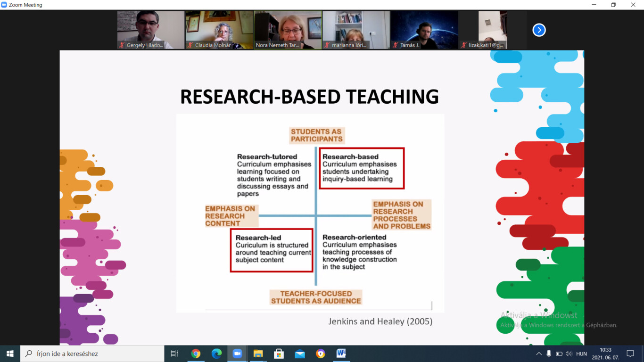The height and width of the screenshot is (362, 644).
Task: Open the clock and date flyout
Action: point(605,354)
